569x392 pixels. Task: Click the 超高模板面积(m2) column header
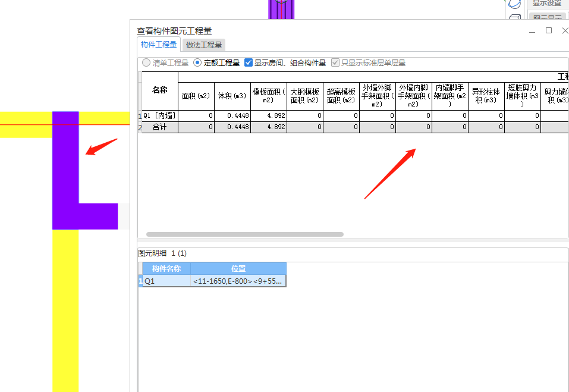(x=341, y=96)
